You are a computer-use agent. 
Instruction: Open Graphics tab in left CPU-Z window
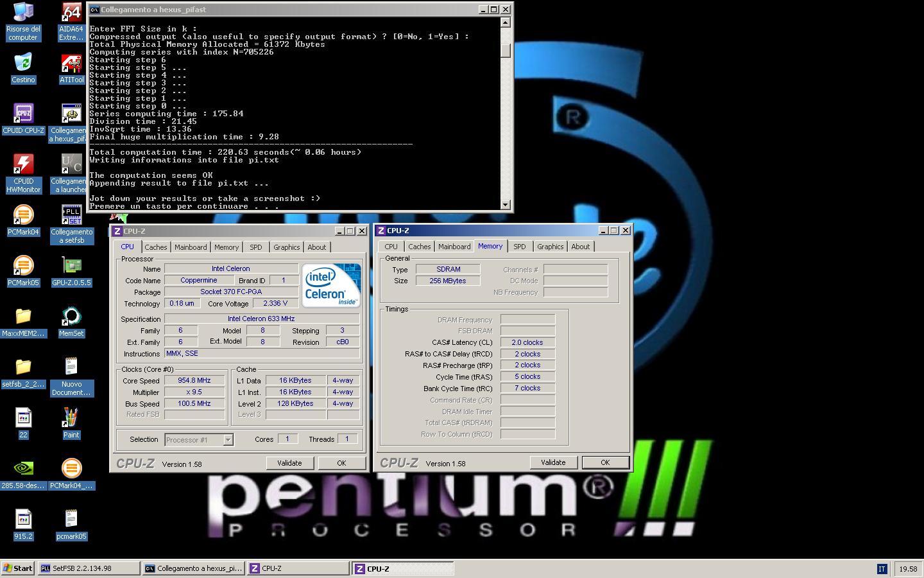coord(286,247)
